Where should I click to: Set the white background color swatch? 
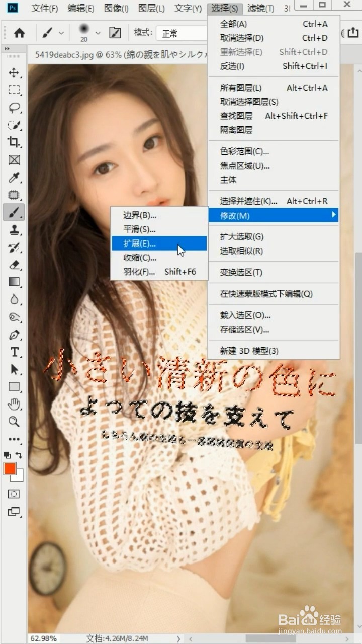pos(19,476)
